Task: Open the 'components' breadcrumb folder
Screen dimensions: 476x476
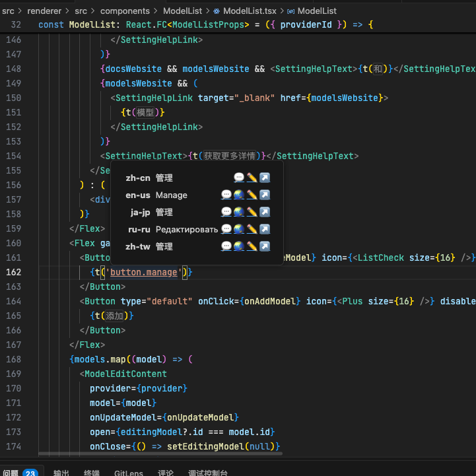Action: [x=123, y=11]
